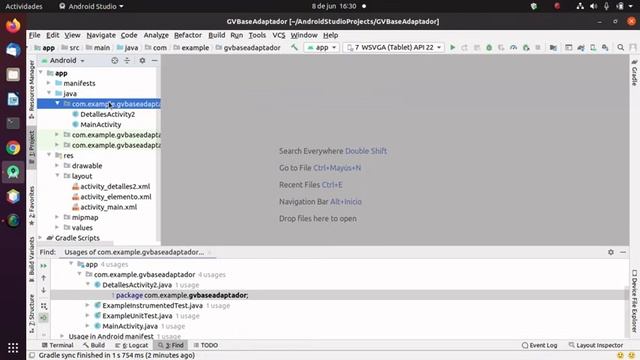Select MainActivity in the Project tree

click(100, 124)
